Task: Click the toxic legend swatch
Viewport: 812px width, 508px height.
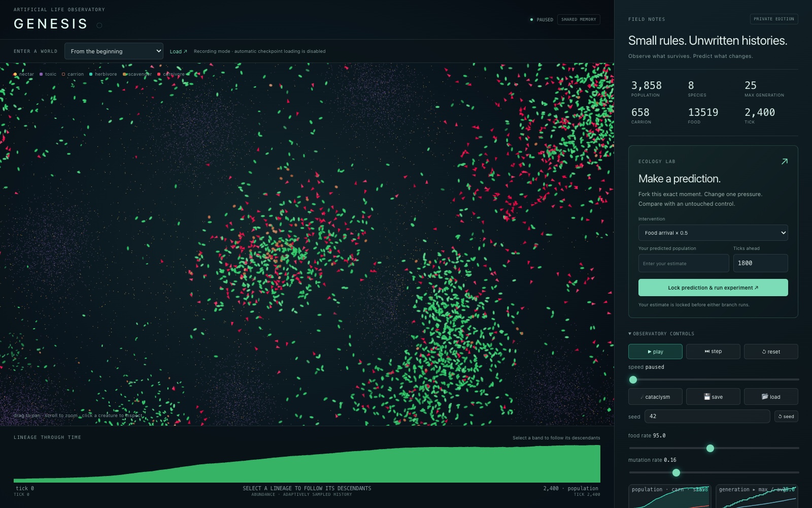Action: point(41,74)
